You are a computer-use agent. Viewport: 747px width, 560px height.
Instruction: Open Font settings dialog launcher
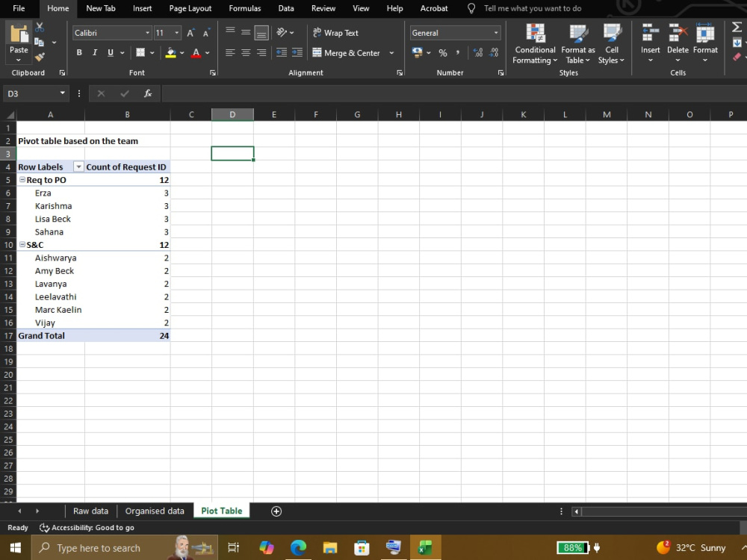coord(212,73)
